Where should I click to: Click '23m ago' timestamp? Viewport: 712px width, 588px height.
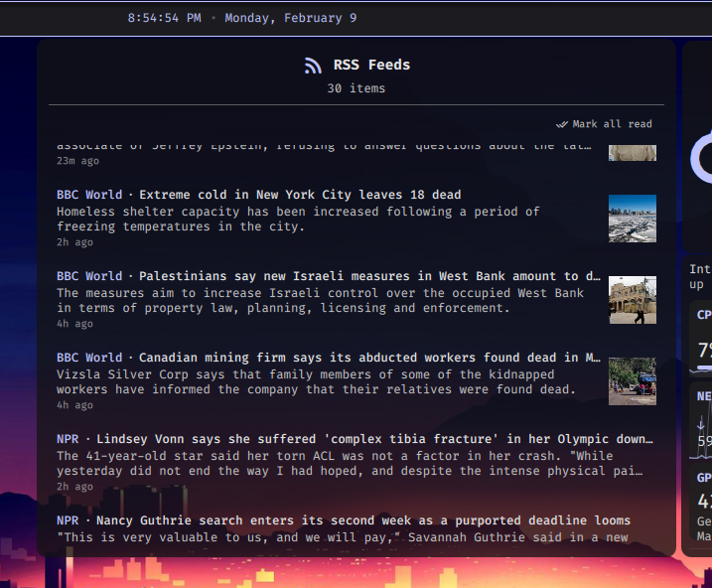[77, 161]
